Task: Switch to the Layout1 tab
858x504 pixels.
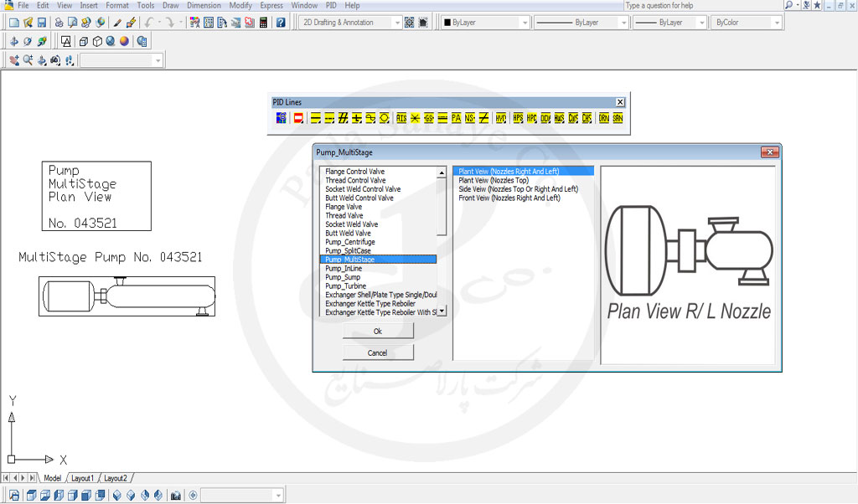Action: pos(83,478)
